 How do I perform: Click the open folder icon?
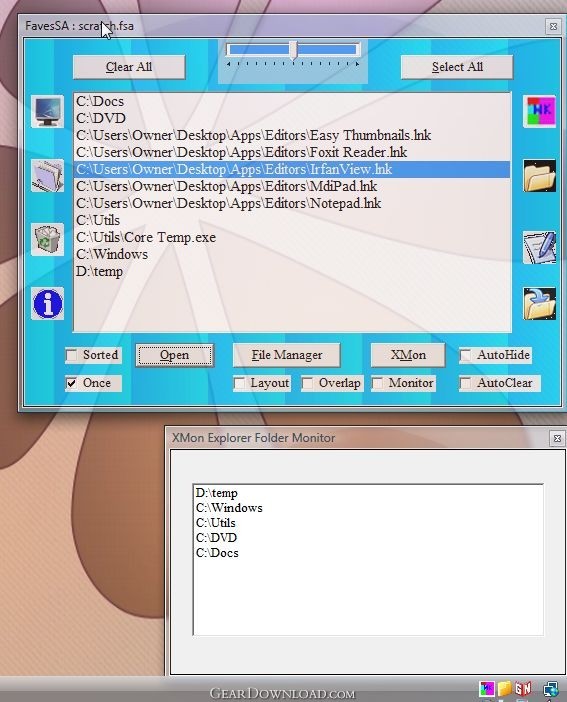click(539, 176)
